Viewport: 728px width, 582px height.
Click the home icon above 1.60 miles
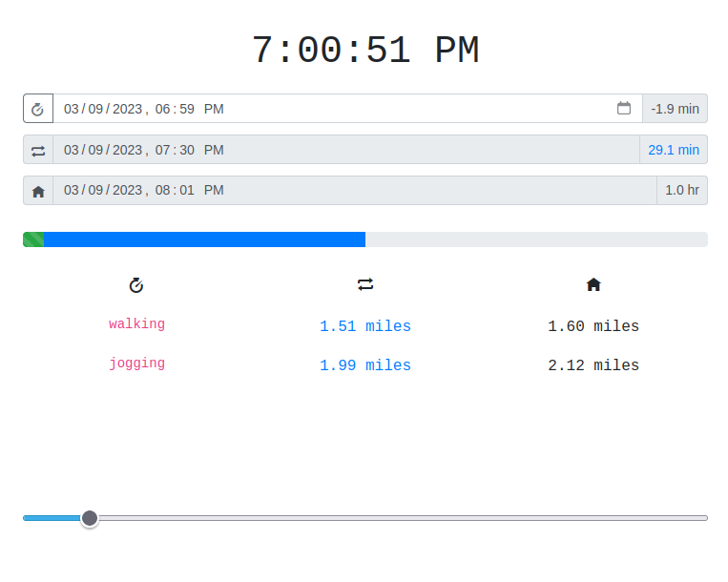pos(593,284)
